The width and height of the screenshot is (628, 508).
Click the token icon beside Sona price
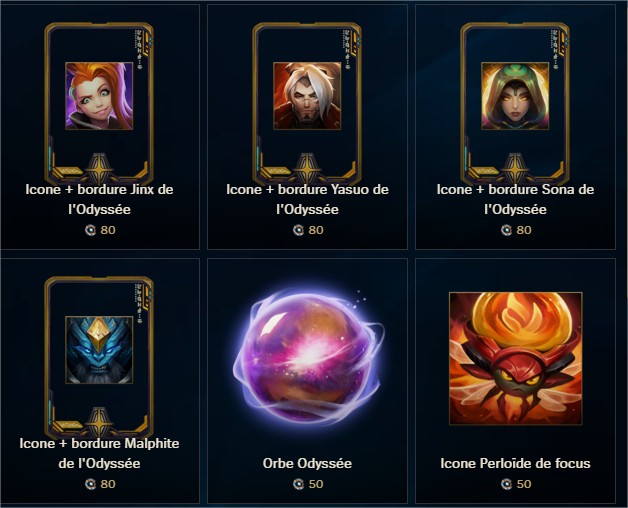(506, 230)
